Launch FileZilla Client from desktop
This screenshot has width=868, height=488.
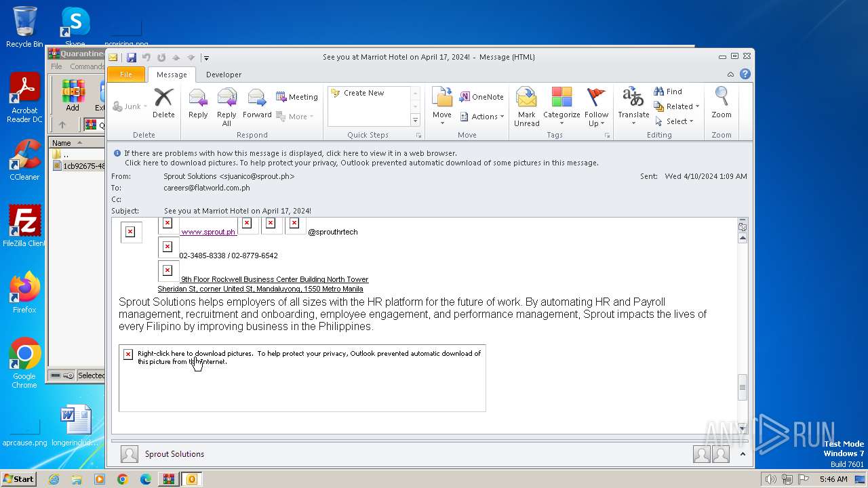click(x=24, y=226)
